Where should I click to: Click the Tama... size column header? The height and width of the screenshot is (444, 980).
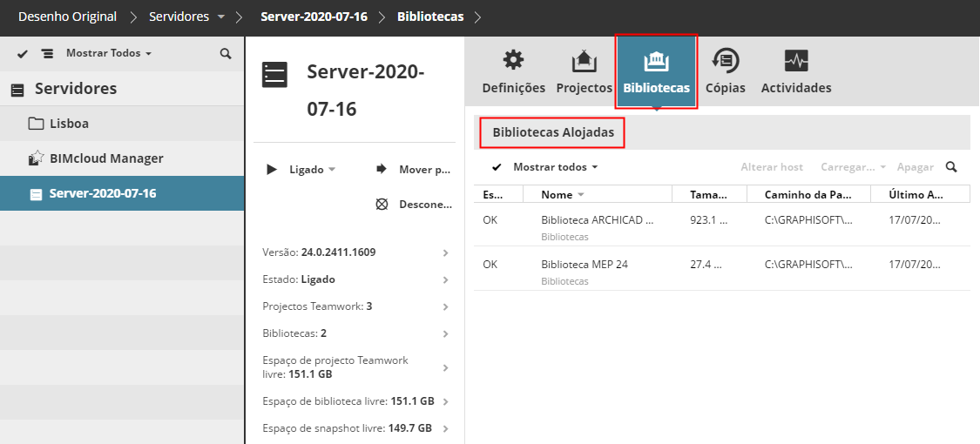[709, 195]
